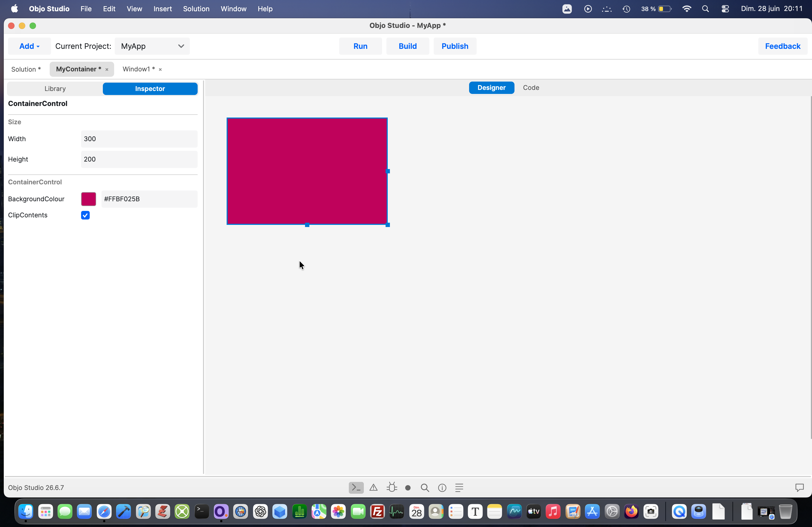Open Numbers app in the Dock
Image resolution: width=812 pixels, height=527 pixels.
tap(300, 511)
